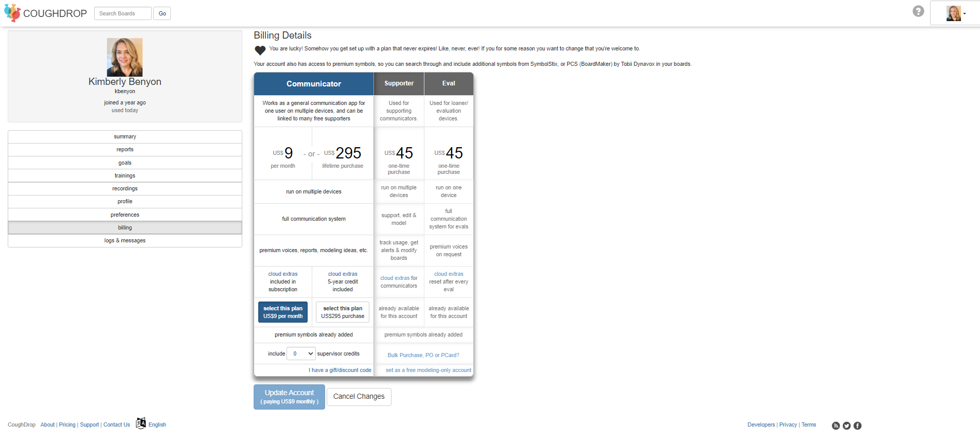Open the supervisor credits dropdown
This screenshot has width=980, height=442.
coord(301,353)
